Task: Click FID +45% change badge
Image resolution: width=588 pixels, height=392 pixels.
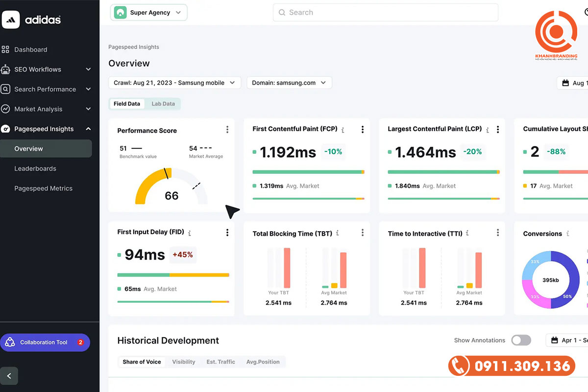Action: [x=183, y=255]
